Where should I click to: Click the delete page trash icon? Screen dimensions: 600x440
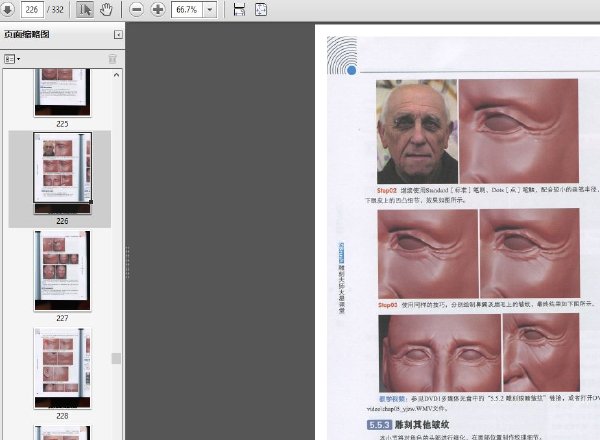pyautogui.click(x=112, y=59)
